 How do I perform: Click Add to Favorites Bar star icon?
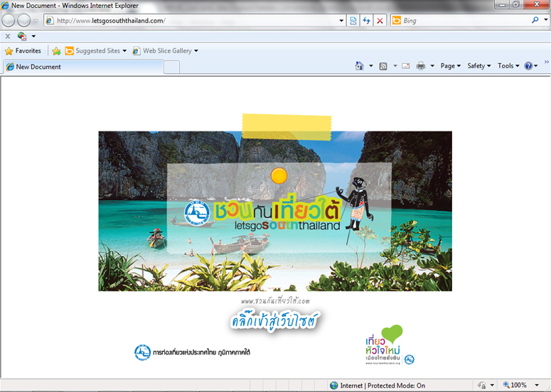(56, 51)
